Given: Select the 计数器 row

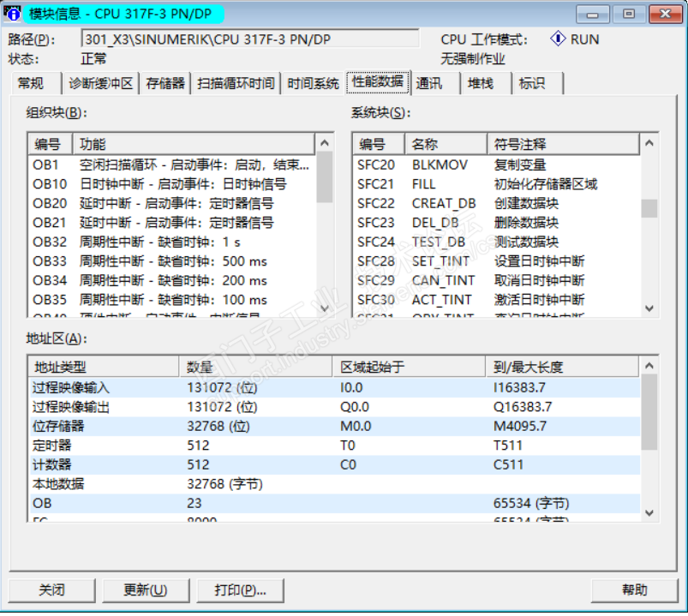Looking at the screenshot, I should [334, 465].
